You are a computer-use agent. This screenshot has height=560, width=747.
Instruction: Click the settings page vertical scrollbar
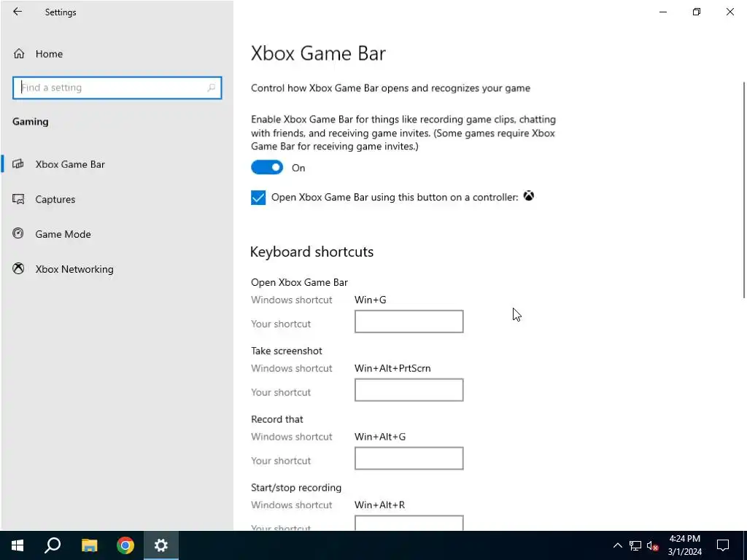click(x=744, y=190)
